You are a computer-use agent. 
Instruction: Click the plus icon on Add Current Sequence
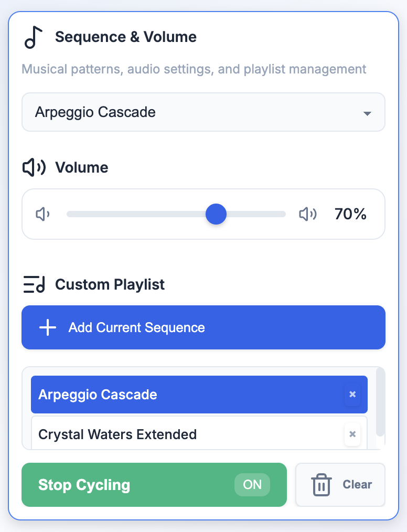[47, 327]
